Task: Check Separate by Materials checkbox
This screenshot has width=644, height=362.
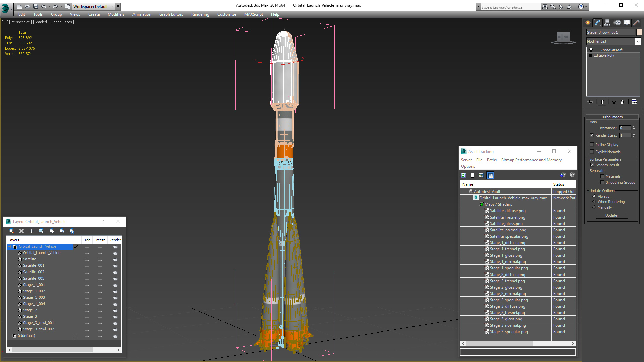Action: click(602, 176)
